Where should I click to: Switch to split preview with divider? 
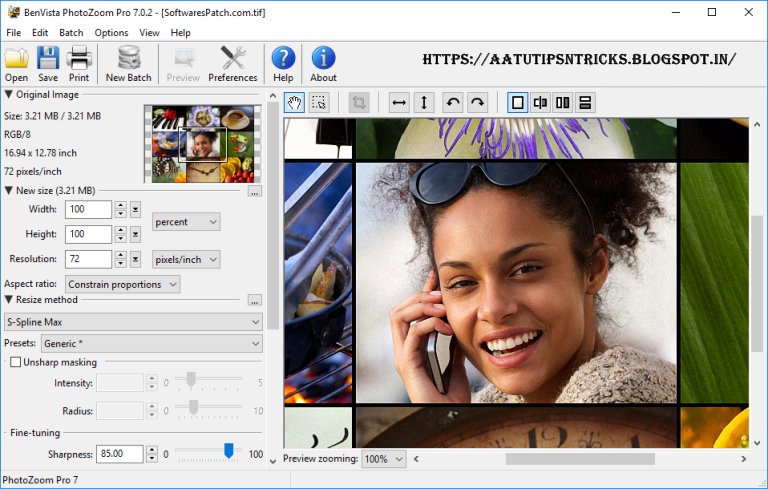540,102
